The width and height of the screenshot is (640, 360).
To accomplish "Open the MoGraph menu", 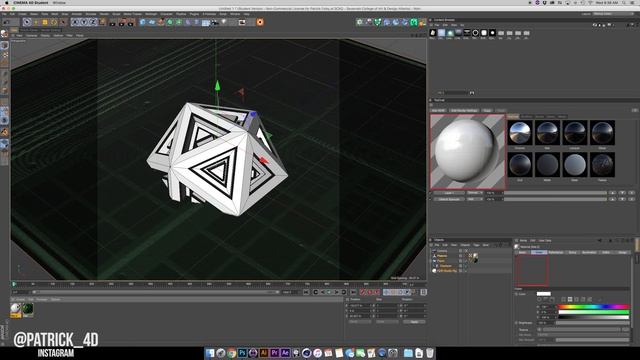I will point(151,14).
